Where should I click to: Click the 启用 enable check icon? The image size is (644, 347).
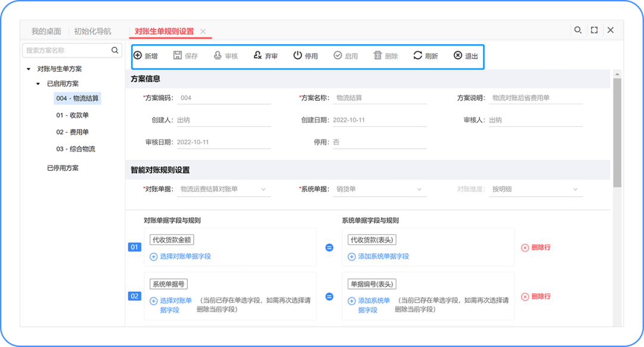pos(338,55)
